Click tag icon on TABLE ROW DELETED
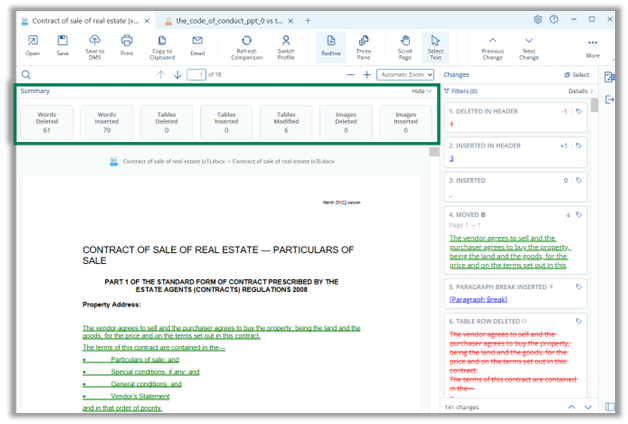The width and height of the screenshot is (628, 424). click(579, 321)
